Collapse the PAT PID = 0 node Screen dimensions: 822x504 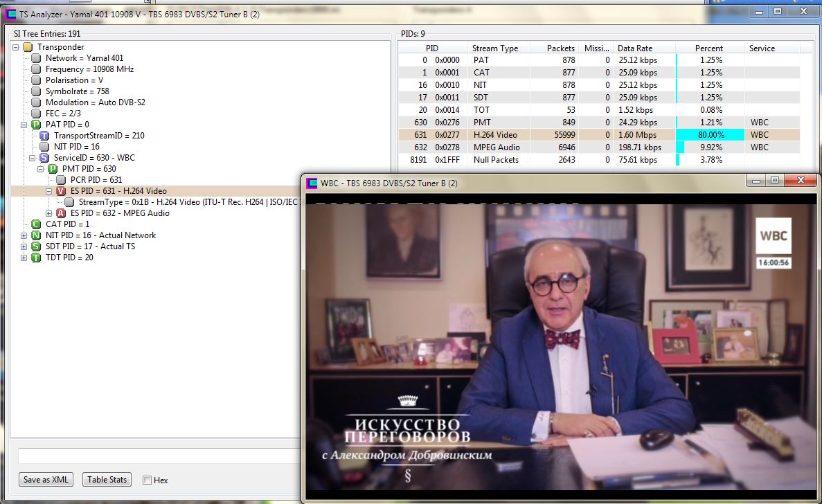click(x=24, y=125)
